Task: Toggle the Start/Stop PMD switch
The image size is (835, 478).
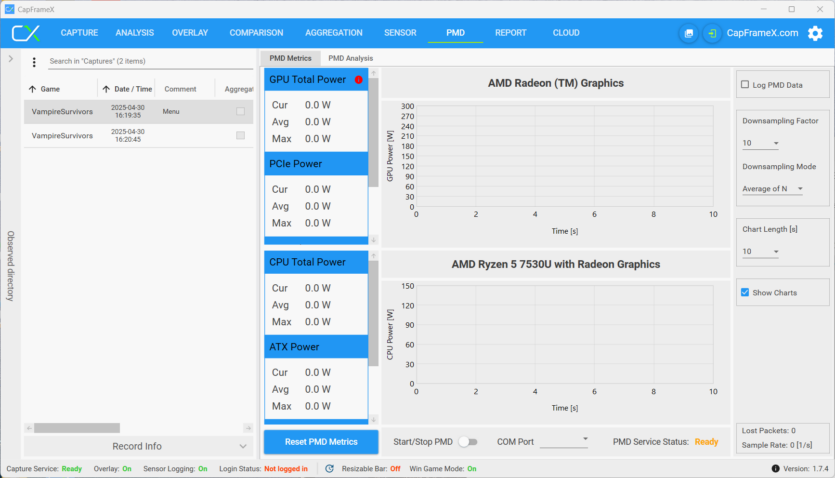Action: click(x=468, y=442)
